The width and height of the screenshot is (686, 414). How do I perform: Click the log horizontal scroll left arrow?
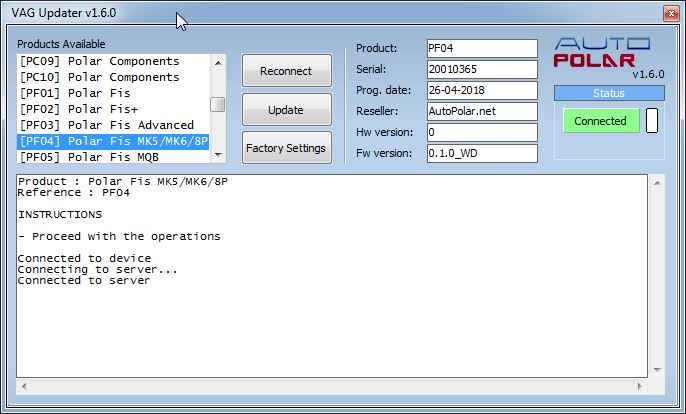point(24,386)
